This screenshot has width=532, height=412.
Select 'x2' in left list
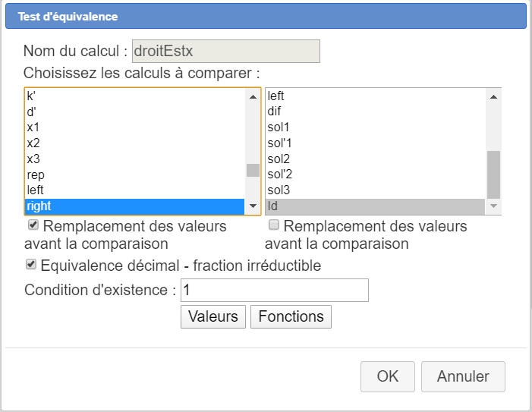pyautogui.click(x=33, y=143)
